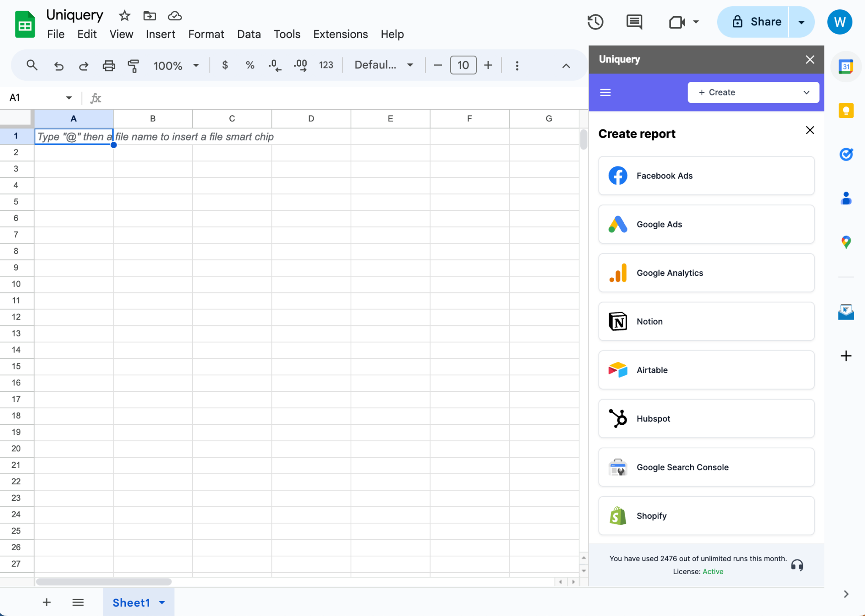Increase decimal places
Image resolution: width=865 pixels, height=616 pixels.
click(300, 65)
